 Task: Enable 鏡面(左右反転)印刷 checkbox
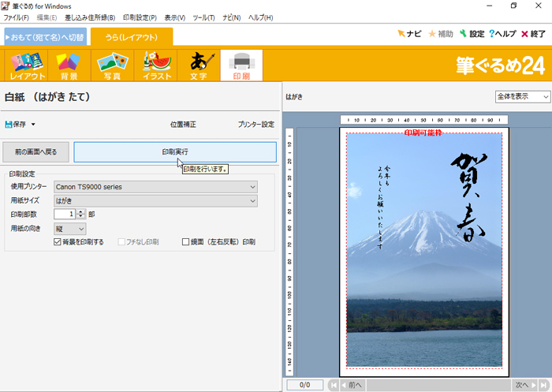click(186, 242)
